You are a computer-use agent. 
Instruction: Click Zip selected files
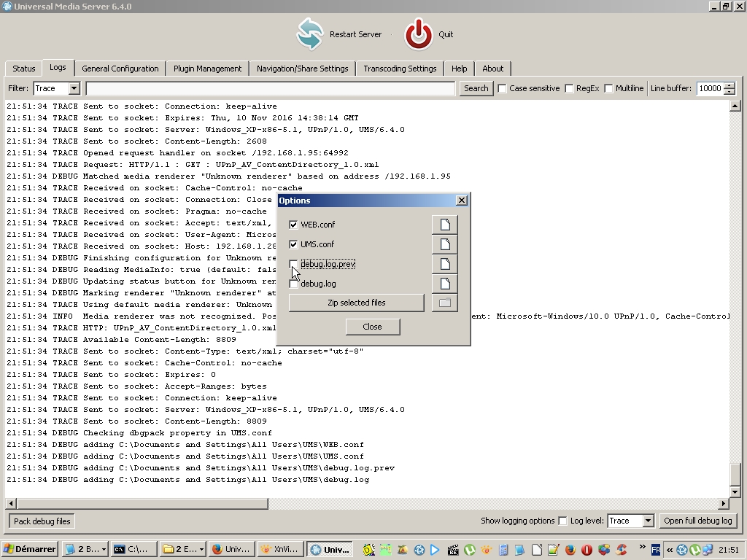coord(356,303)
